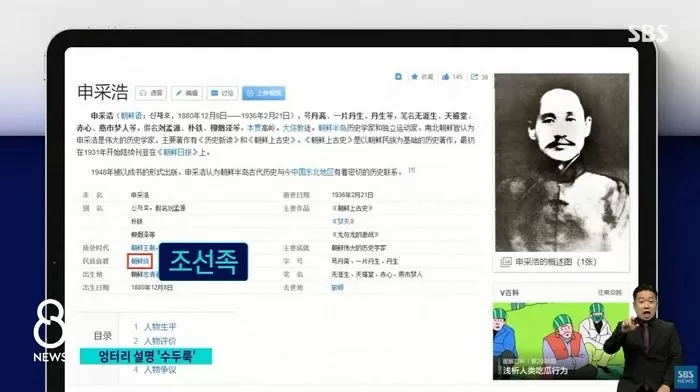This screenshot has width=700, height=392.
Task: Click the gallery icon beside 申采浩的概述图
Action: 505,262
